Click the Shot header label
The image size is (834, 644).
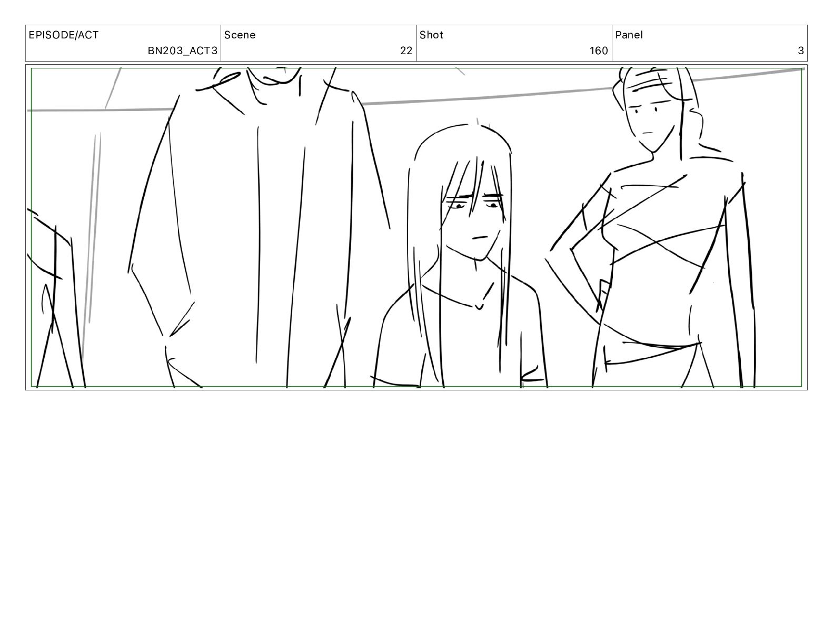431,35
